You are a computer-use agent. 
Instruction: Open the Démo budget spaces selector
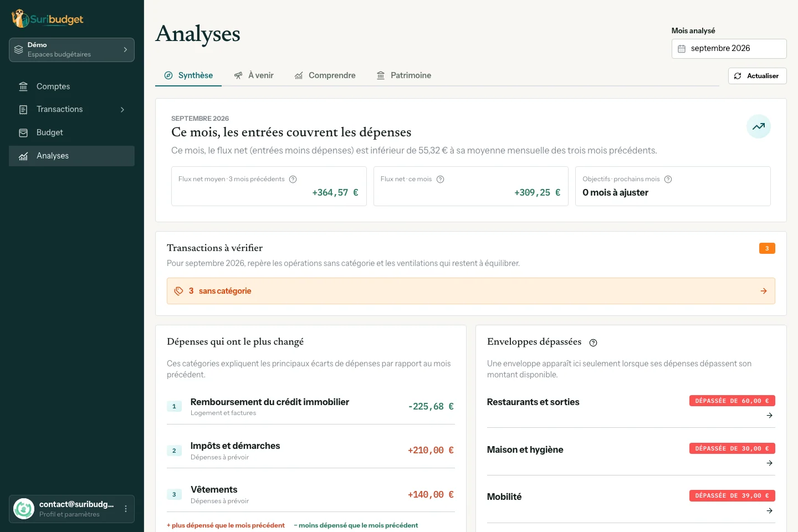pos(71,50)
